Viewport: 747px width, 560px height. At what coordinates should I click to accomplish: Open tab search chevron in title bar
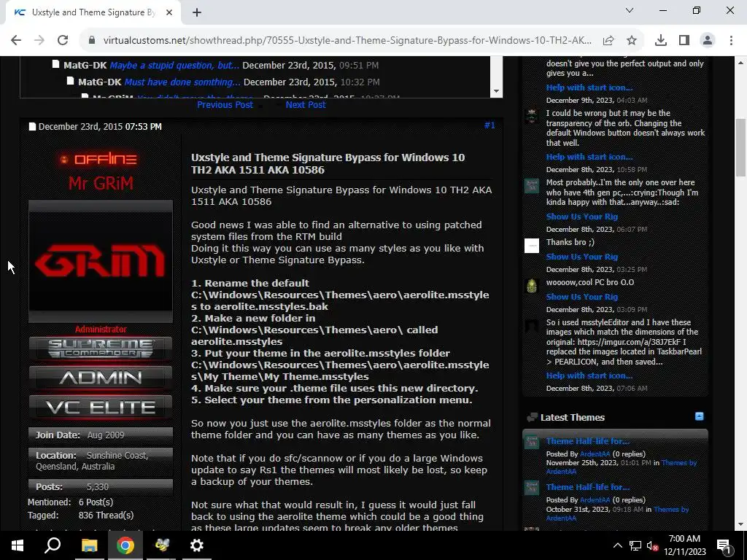630,10
